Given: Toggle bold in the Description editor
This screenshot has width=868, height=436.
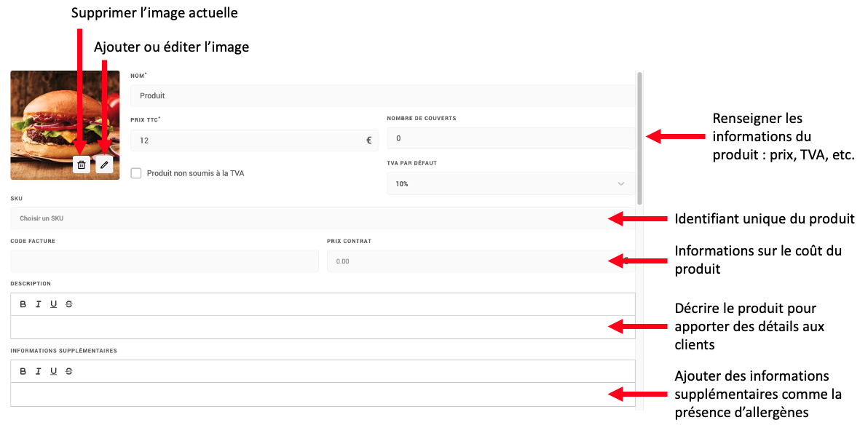Looking at the screenshot, I should pyautogui.click(x=23, y=304).
